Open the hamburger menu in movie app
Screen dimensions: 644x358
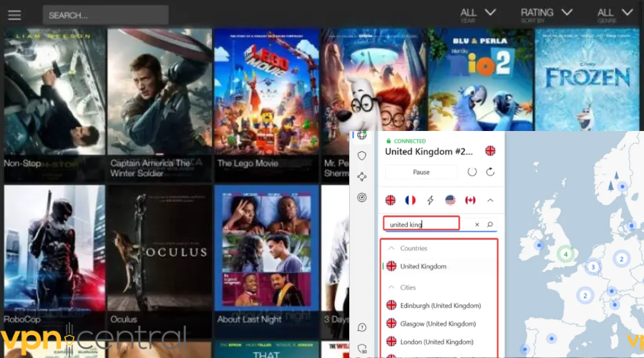point(14,15)
